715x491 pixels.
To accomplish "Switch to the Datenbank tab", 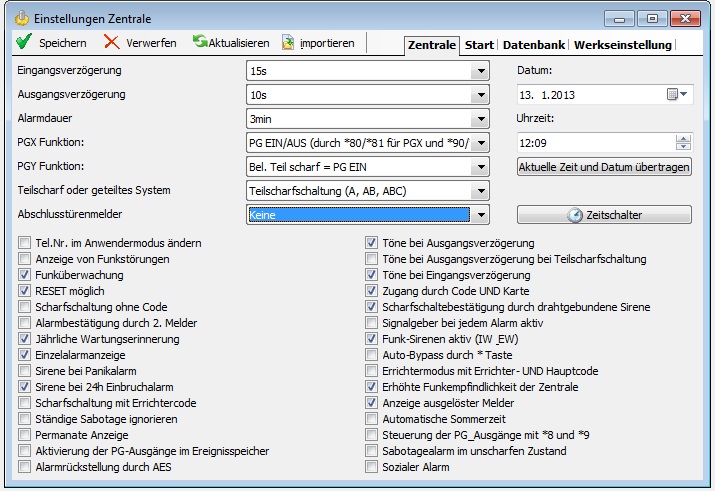I will pyautogui.click(x=533, y=45).
